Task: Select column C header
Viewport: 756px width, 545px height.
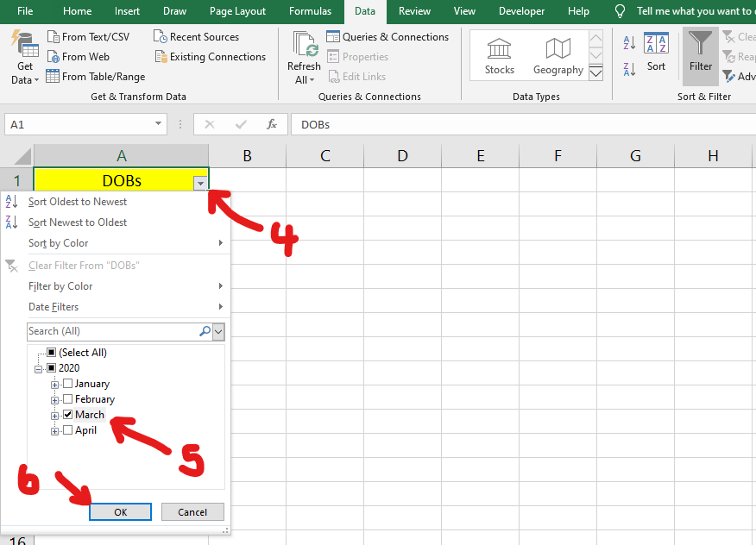Action: (x=325, y=155)
